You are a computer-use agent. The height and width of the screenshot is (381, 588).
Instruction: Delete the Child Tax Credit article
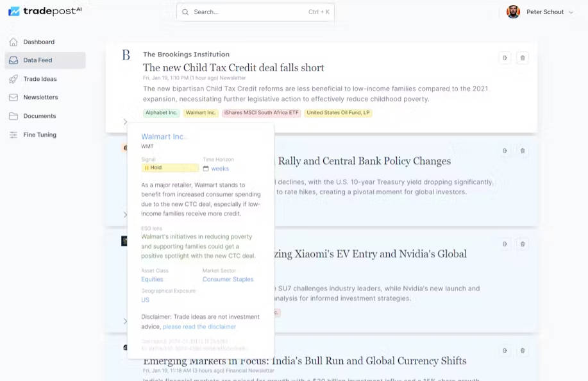(x=523, y=58)
